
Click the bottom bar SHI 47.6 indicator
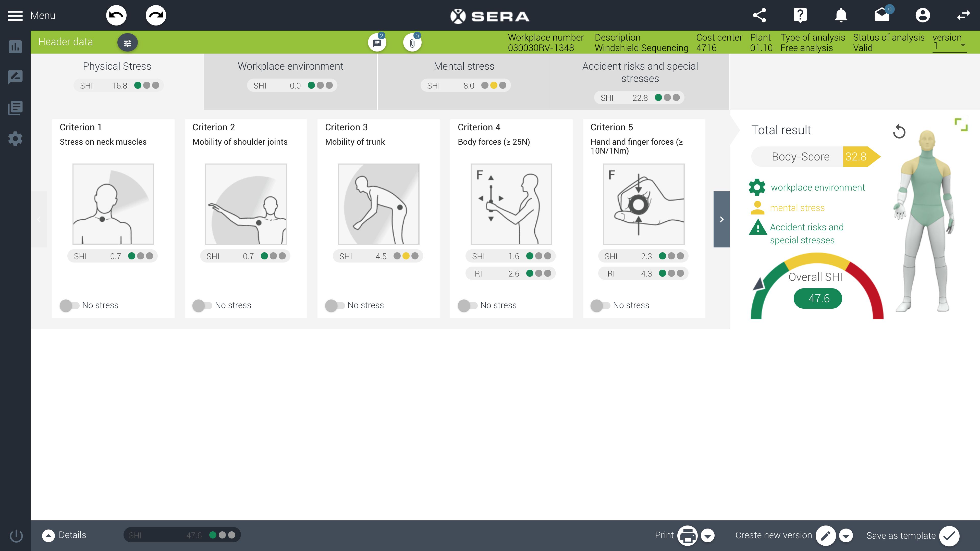[182, 535]
